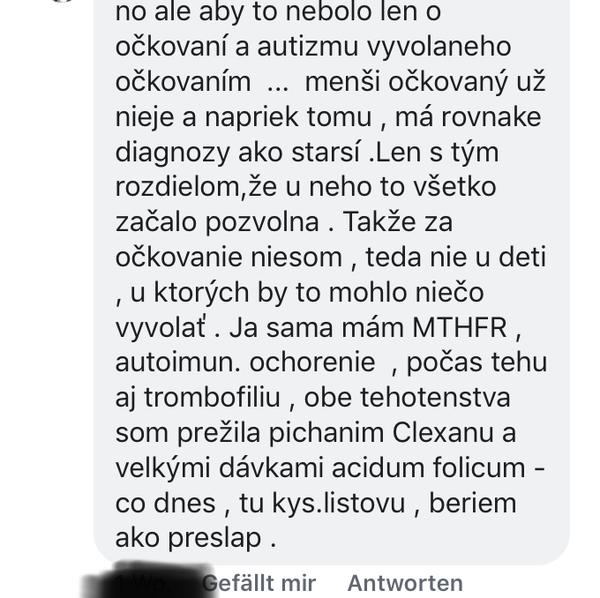This screenshot has width=600, height=598.
Task: Select the word "vyvolaneho" in the comment
Action: [439, 47]
